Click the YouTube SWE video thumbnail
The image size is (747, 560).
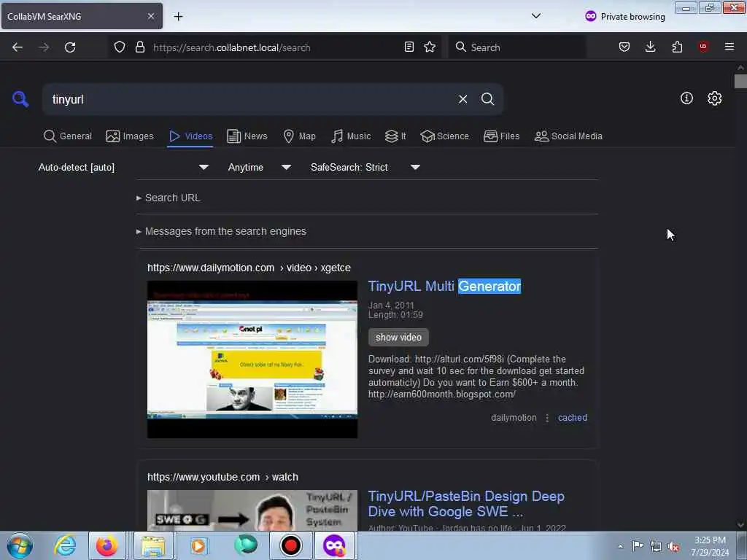coord(252,510)
